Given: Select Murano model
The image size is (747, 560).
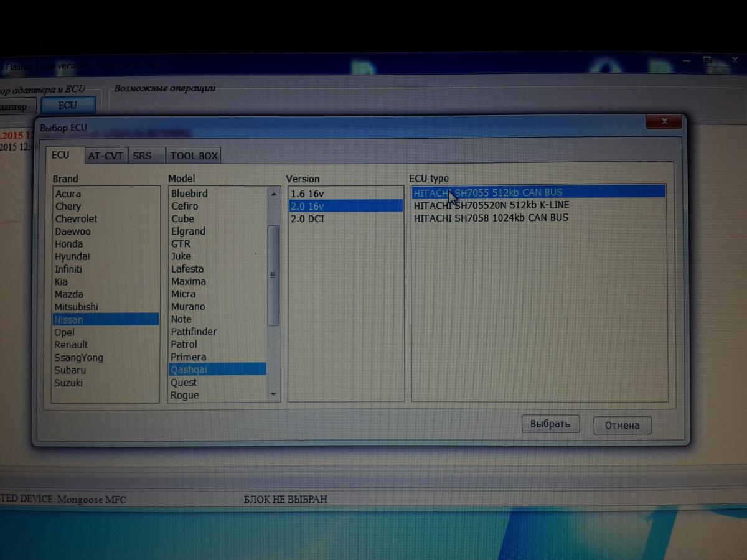Looking at the screenshot, I should 218,307.
